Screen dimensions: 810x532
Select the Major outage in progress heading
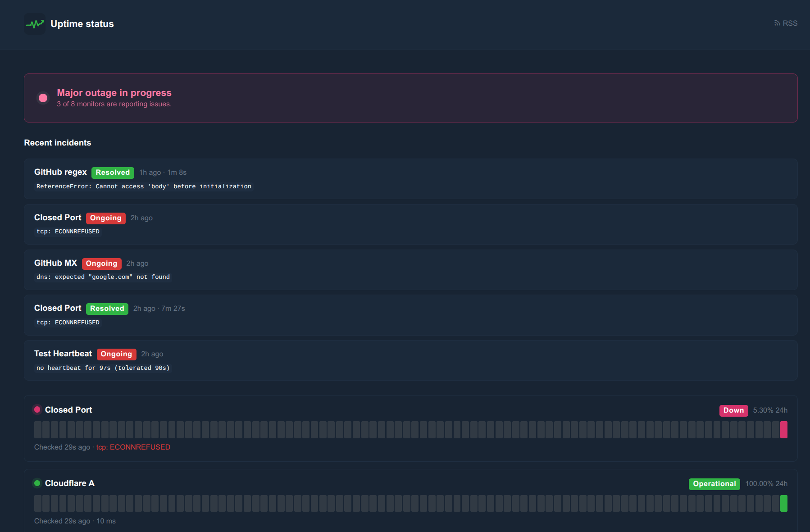coord(114,93)
